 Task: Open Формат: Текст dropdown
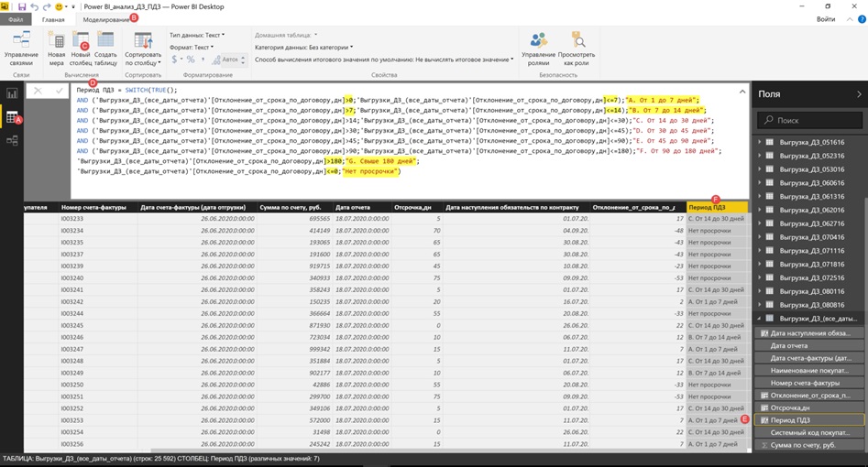(192, 47)
